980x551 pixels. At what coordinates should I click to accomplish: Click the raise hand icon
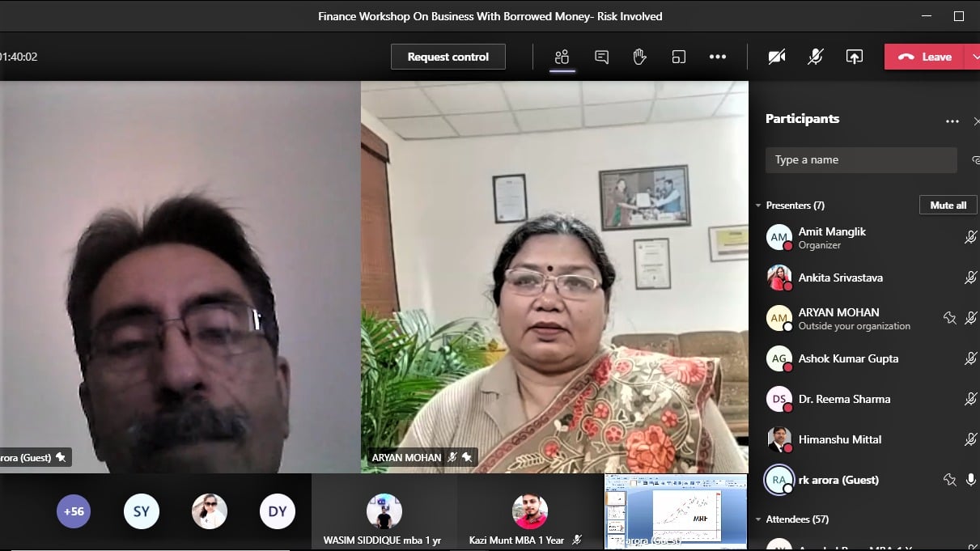(x=639, y=57)
